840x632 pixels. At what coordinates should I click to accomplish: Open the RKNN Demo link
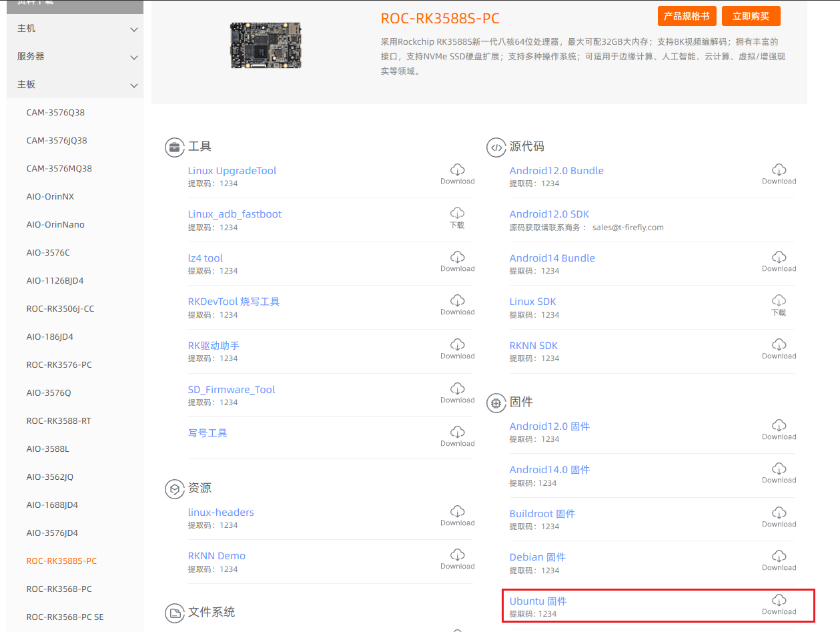(x=217, y=556)
